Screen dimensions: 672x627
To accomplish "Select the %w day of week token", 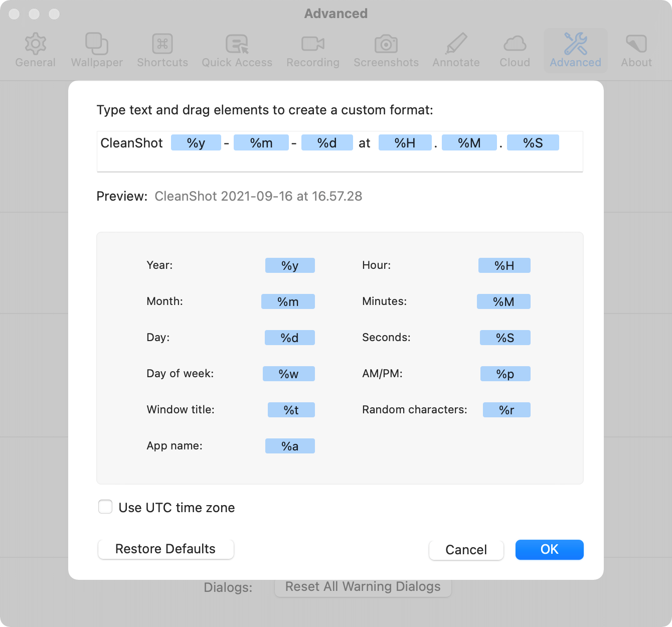I will click(x=289, y=374).
